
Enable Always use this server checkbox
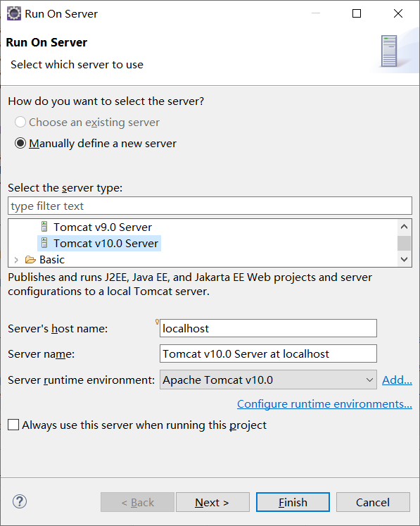13,425
